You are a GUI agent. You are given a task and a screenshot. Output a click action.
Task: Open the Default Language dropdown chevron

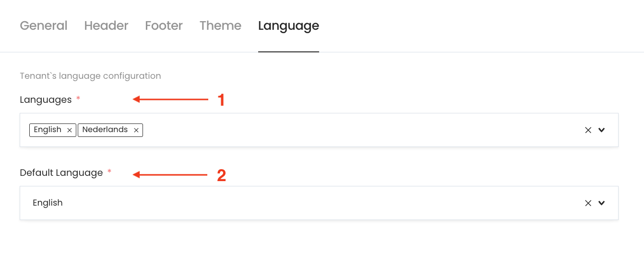pyautogui.click(x=602, y=203)
